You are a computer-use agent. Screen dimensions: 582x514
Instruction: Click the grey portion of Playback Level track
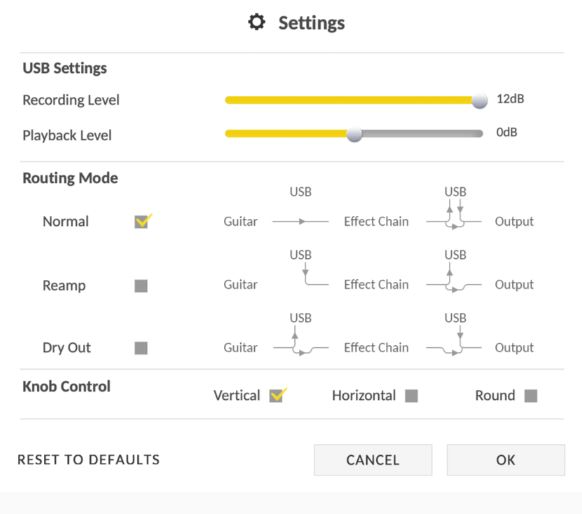(422, 134)
